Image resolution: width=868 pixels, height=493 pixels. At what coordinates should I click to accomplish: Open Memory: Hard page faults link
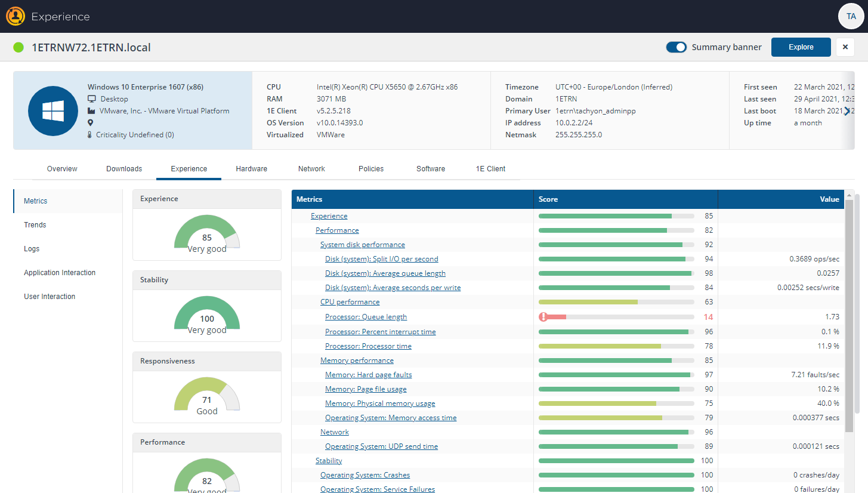point(369,375)
